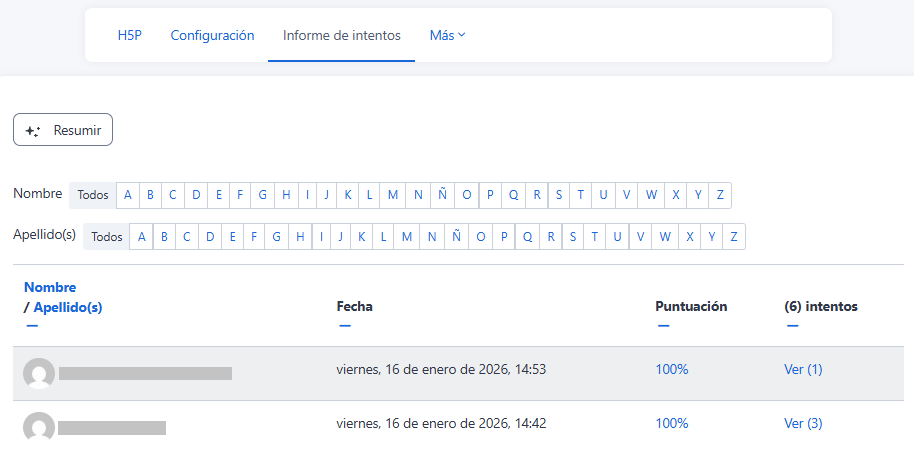Open Ver (3) attempts link
Screen dimensions: 914x456
(x=803, y=423)
